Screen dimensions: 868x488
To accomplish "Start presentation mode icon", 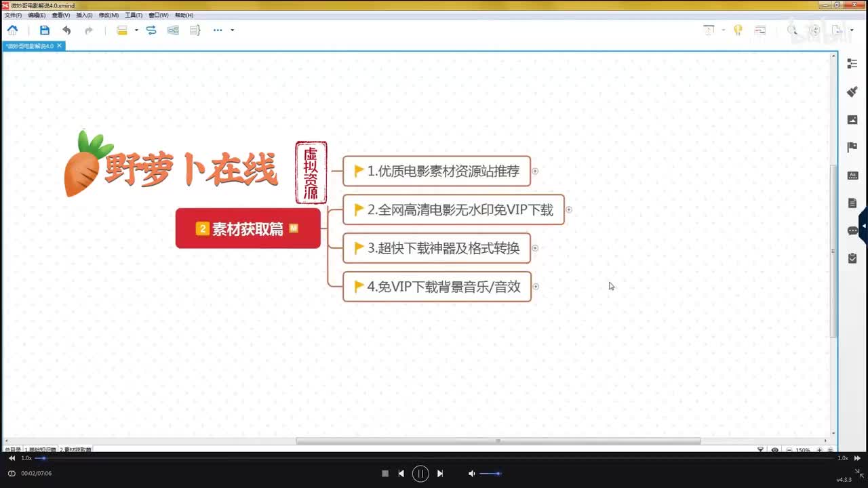I will tap(709, 30).
